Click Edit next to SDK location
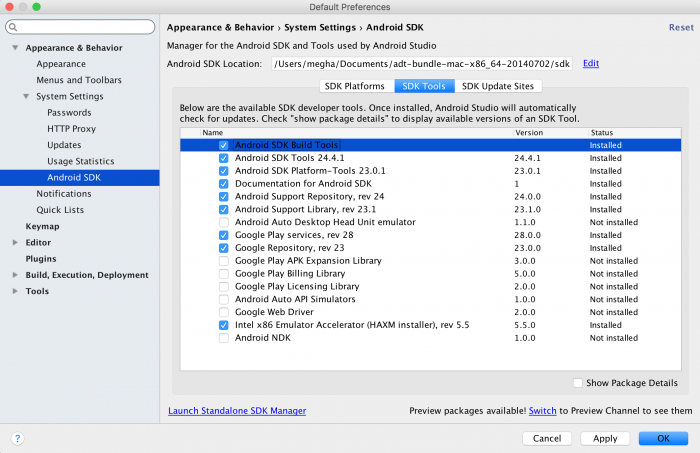The height and width of the screenshot is (453, 700). (591, 63)
